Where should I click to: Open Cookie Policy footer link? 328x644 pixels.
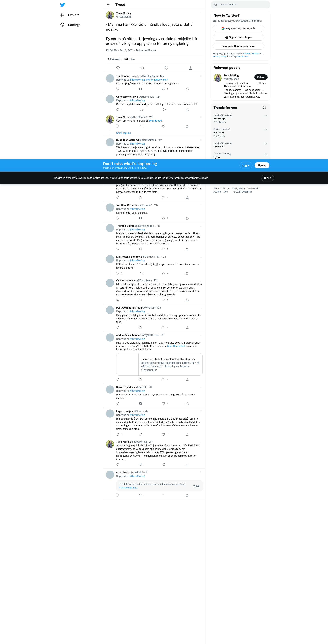253,188
